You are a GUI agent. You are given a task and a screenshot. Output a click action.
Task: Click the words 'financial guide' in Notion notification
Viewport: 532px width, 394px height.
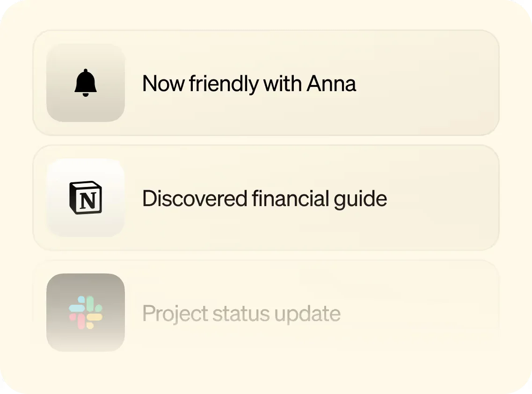click(x=320, y=199)
